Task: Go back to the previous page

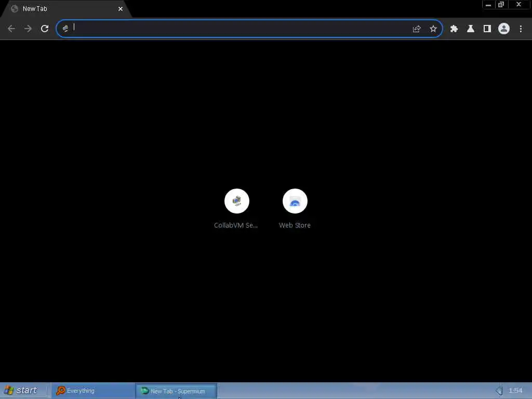Action: coord(11,29)
